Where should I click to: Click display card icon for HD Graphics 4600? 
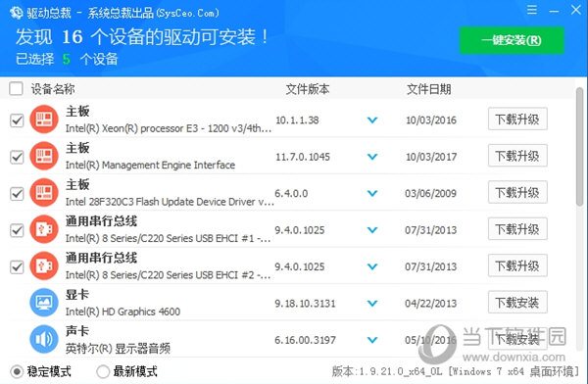(x=44, y=303)
